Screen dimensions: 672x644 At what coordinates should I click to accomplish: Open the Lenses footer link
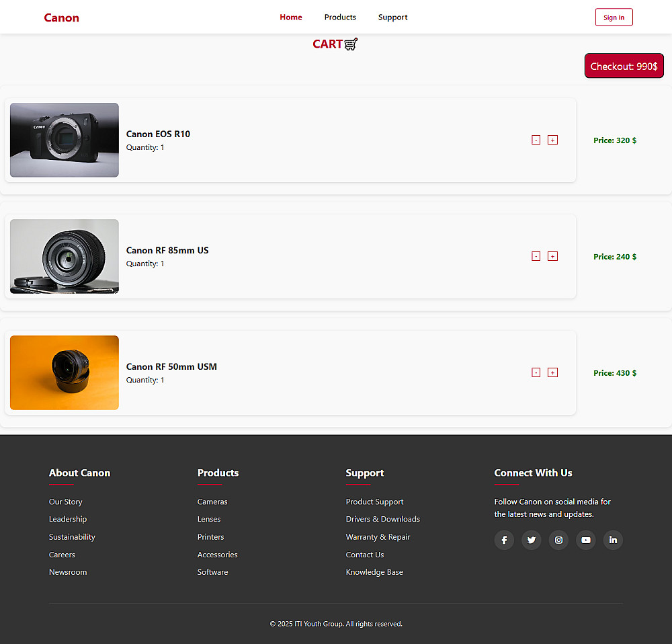coord(209,519)
